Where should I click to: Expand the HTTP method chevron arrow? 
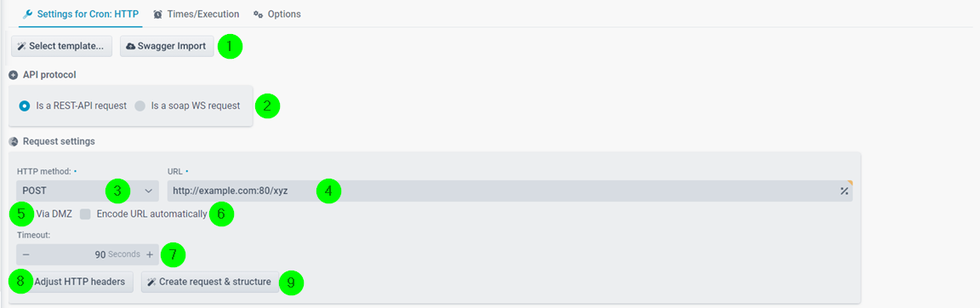pyautogui.click(x=149, y=191)
